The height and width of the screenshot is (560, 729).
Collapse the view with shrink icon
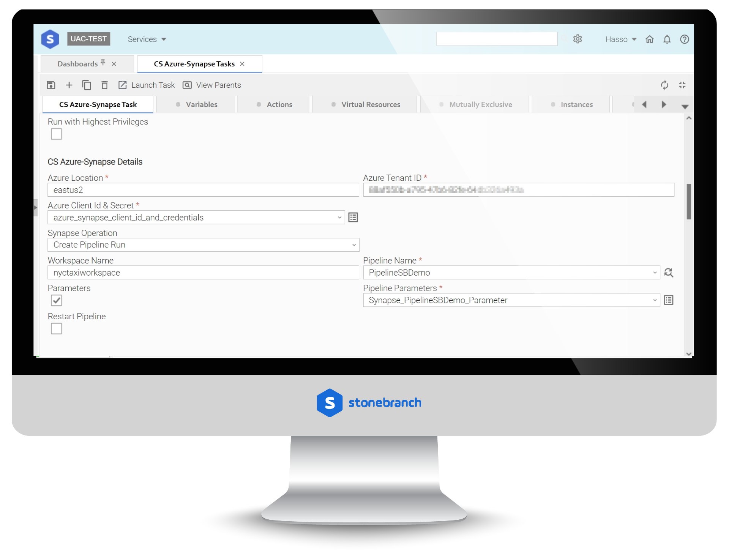[682, 85]
